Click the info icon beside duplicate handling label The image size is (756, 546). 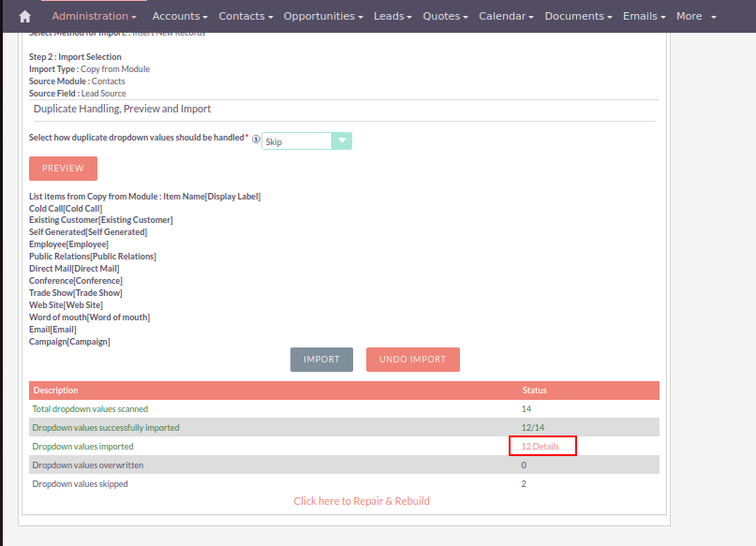[x=256, y=139]
